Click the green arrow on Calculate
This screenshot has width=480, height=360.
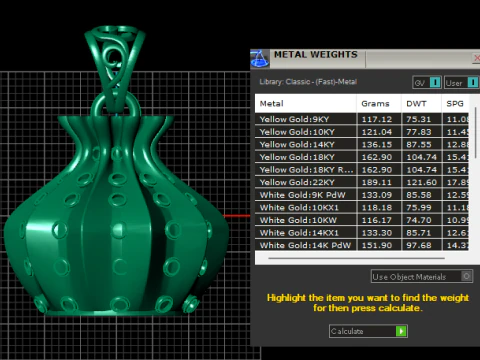point(401,331)
